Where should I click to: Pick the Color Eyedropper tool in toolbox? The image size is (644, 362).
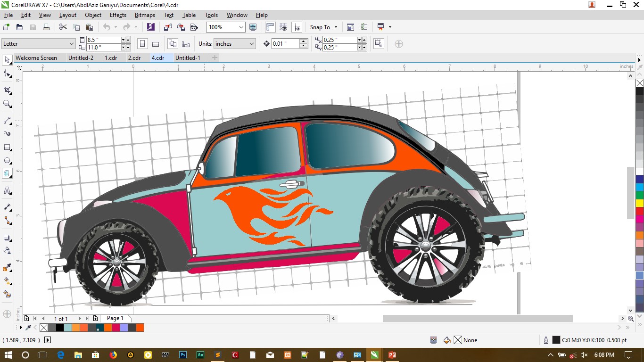pos(7,268)
